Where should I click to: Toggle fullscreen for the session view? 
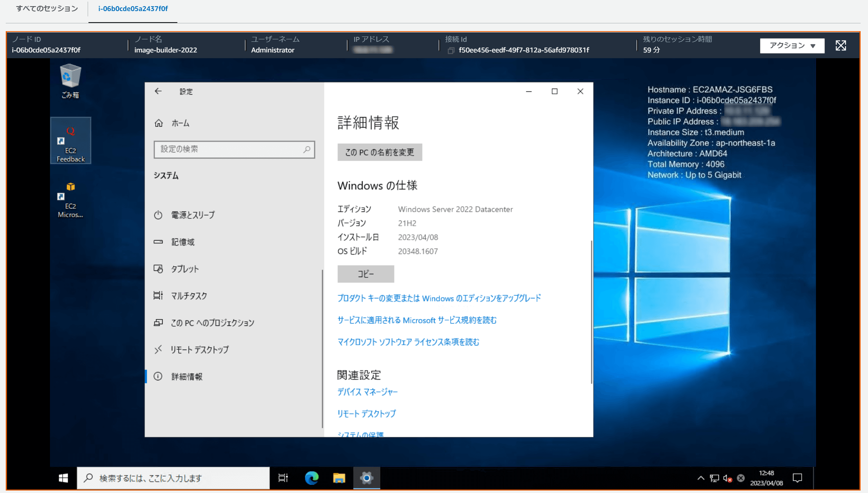point(841,45)
